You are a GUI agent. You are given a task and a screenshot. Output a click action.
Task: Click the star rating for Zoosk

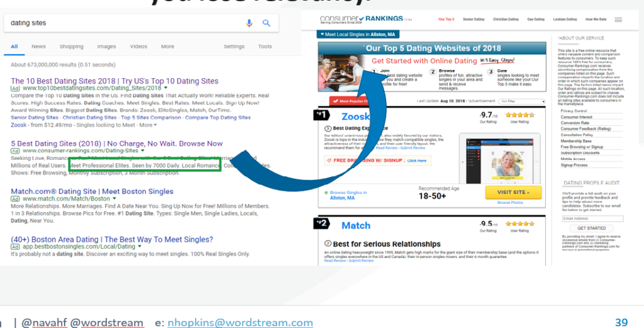(x=519, y=115)
